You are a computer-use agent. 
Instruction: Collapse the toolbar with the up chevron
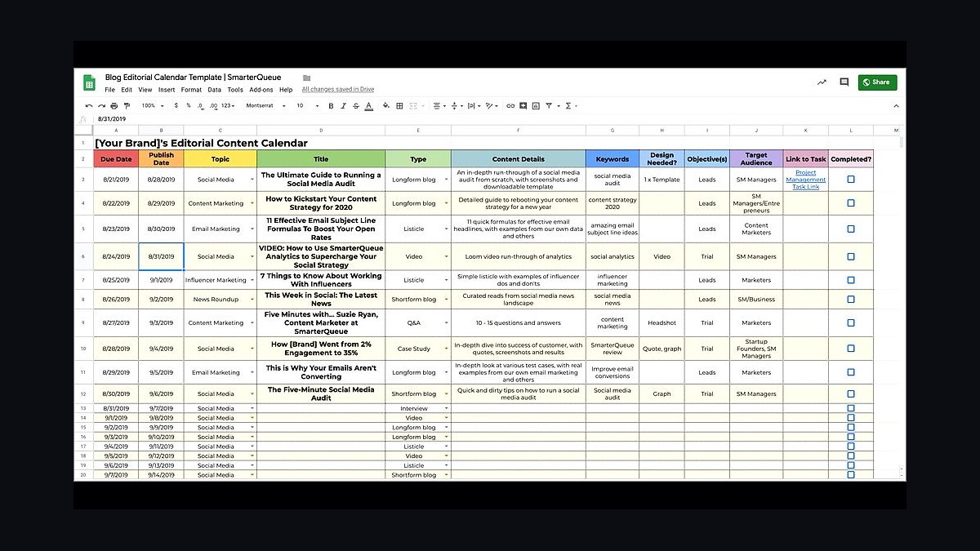pos(896,105)
